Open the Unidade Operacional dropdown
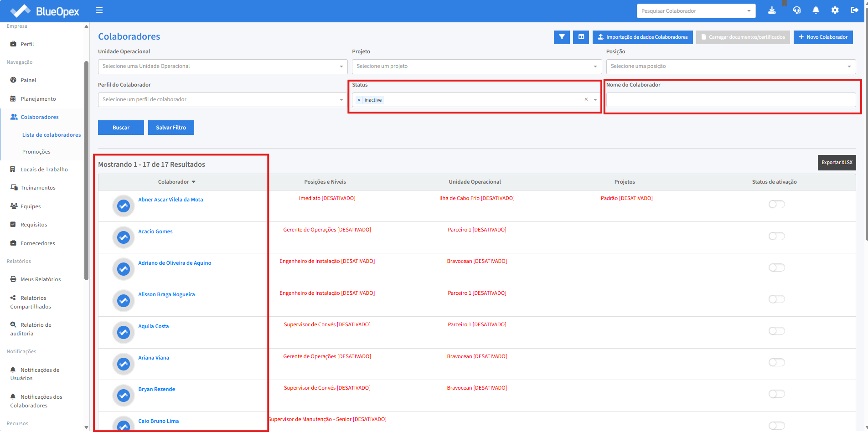868x432 pixels. pos(222,67)
